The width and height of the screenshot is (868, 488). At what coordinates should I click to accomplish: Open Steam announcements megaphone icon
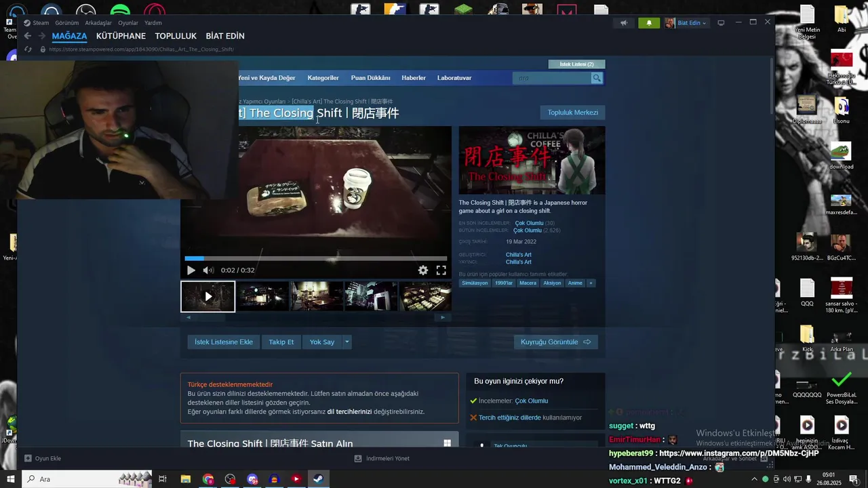[624, 23]
